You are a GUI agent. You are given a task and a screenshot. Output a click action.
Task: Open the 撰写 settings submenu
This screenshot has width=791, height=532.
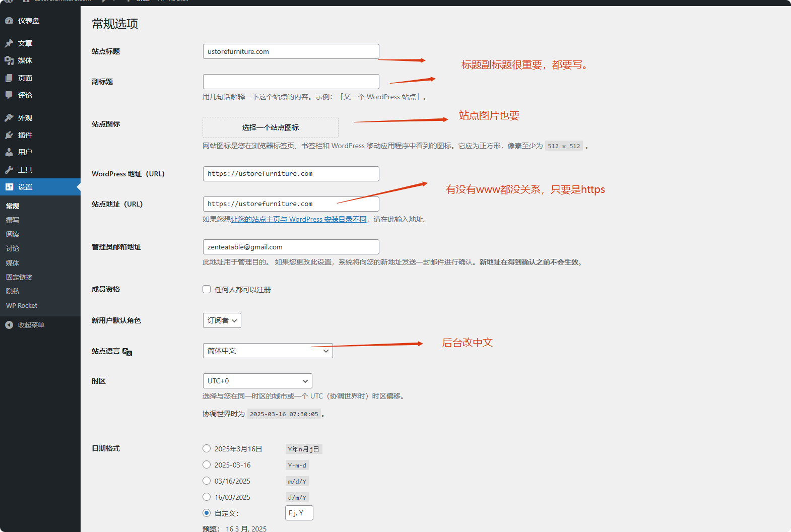pyautogui.click(x=13, y=220)
